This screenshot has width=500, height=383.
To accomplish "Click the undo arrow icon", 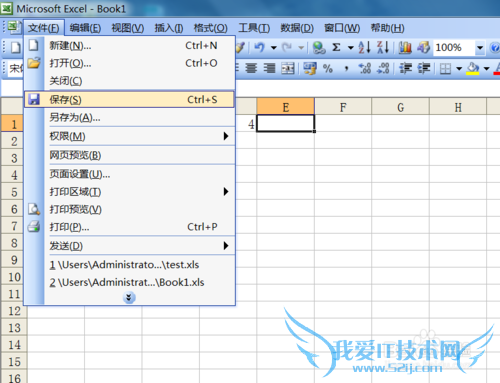I will point(259,47).
